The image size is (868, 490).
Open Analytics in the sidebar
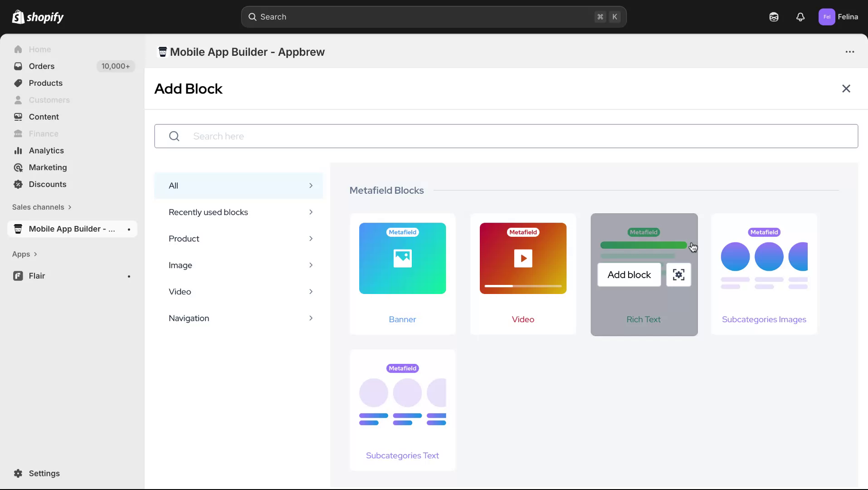46,150
